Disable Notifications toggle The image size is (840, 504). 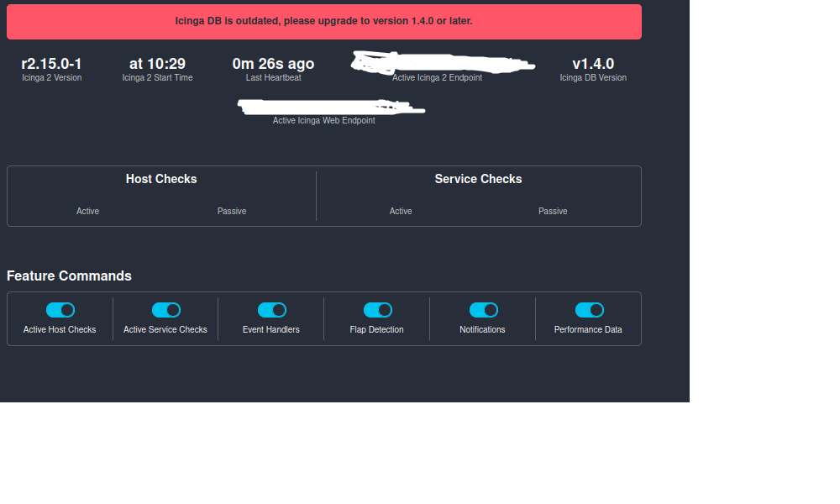pyautogui.click(x=484, y=310)
